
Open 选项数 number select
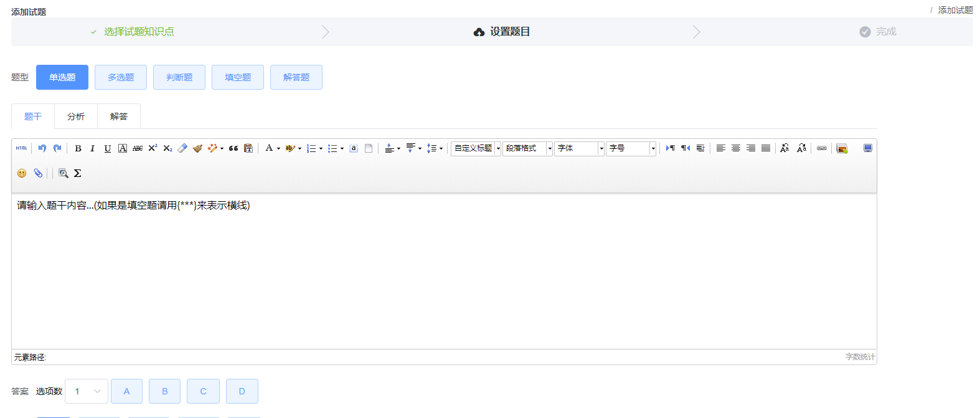87,391
